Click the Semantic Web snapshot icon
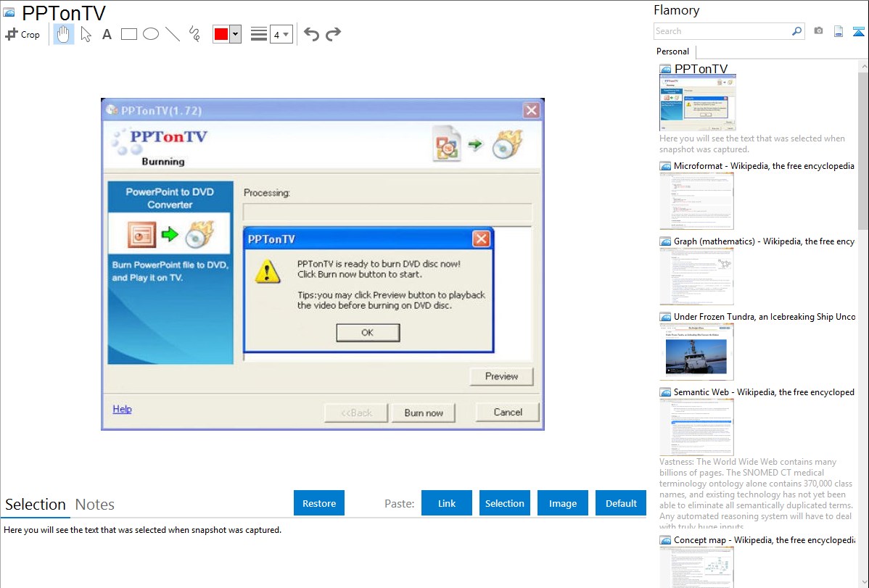 pos(665,392)
